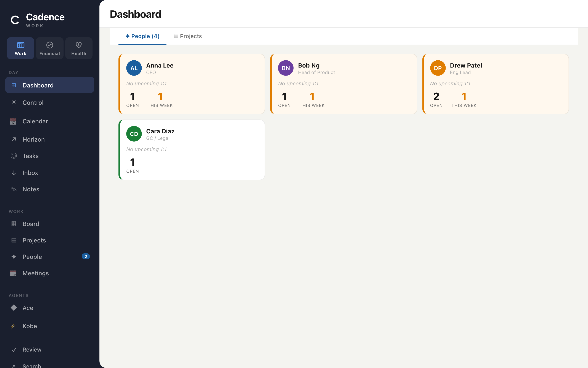Screen dimensions: 588x368
Task: Click the Eng Lead role text
Action: click(x=460, y=72)
